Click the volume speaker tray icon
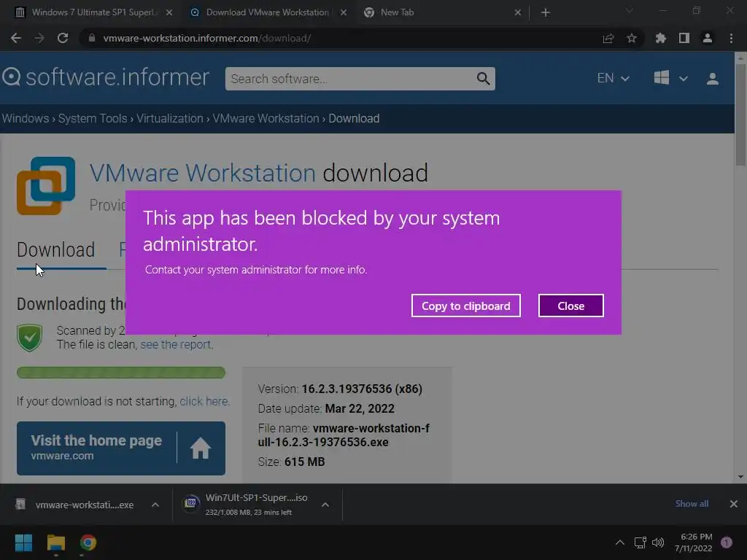 point(658,542)
